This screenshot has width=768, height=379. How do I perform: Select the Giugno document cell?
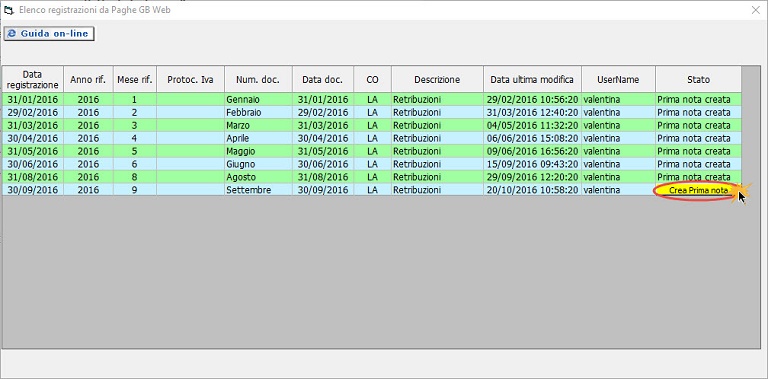tap(258, 164)
